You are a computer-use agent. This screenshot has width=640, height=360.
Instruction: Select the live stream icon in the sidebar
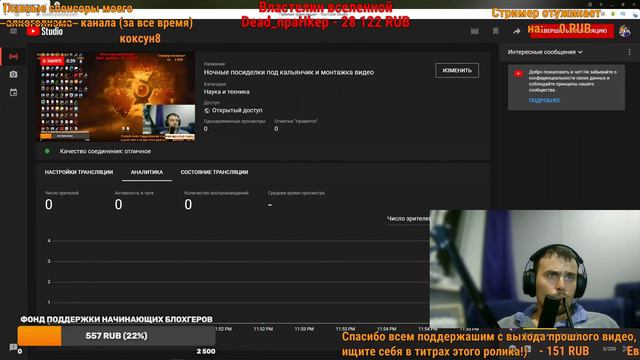[x=13, y=56]
